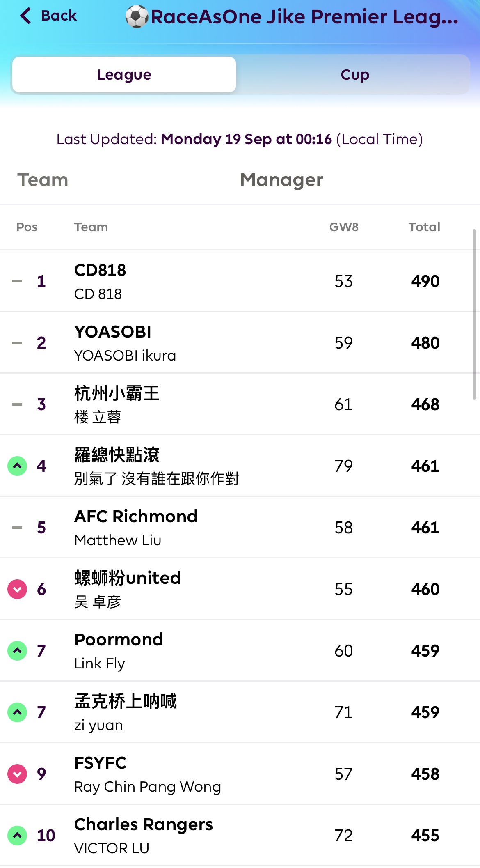
Task: Click green up arrow beside Poormond
Action: (17, 651)
